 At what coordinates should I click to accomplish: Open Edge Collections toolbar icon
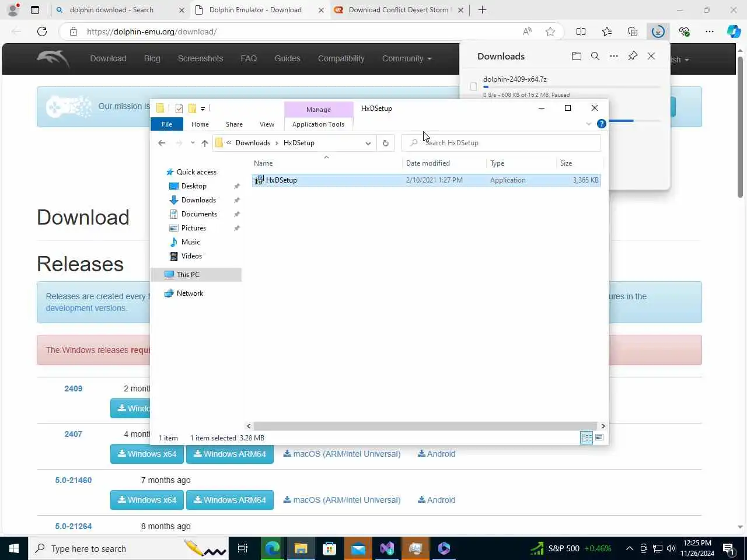[x=633, y=32]
